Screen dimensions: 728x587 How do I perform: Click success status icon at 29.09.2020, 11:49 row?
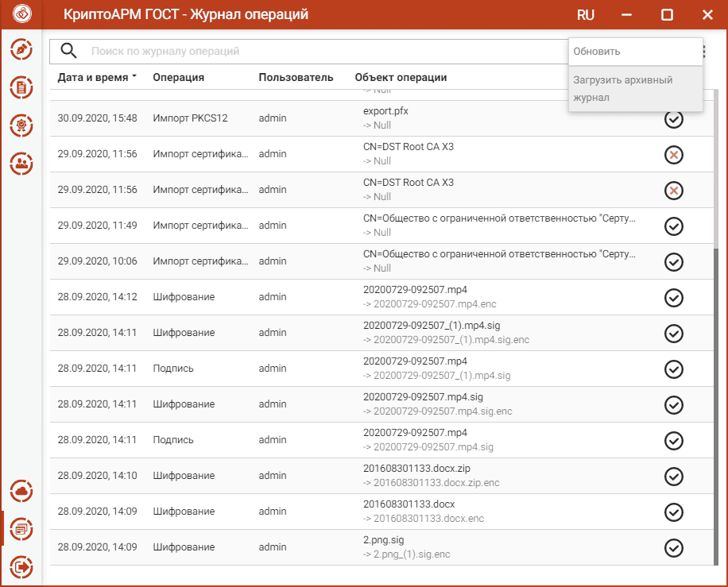[x=674, y=226]
